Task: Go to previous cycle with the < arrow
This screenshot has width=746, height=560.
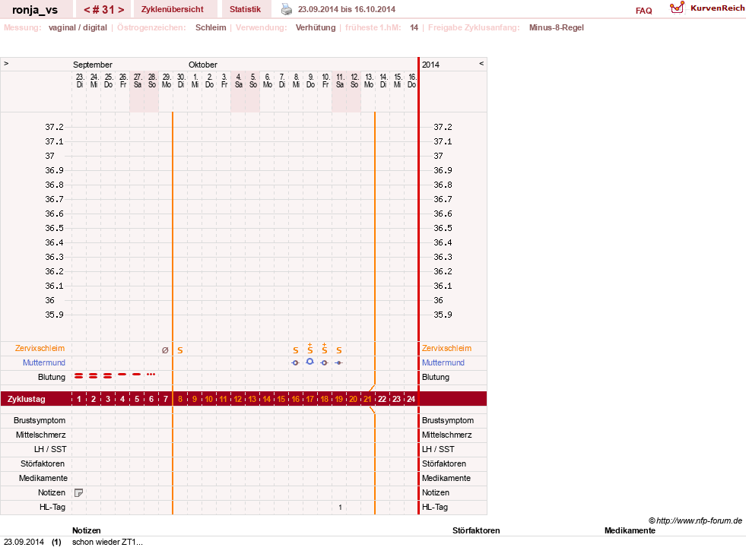Action: (x=87, y=10)
